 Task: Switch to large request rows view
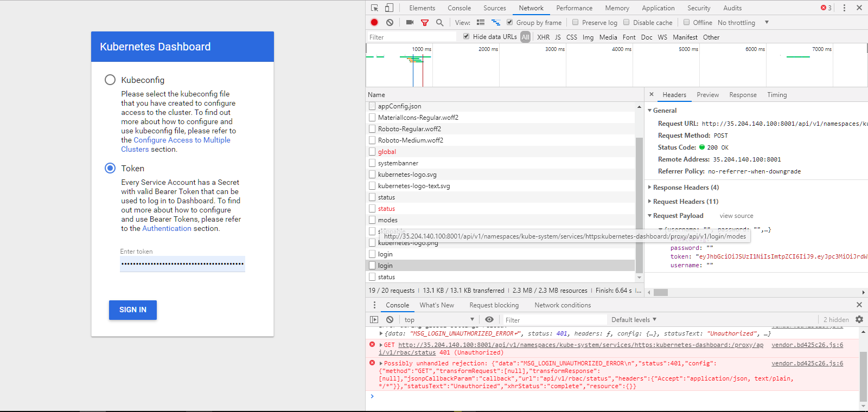[x=481, y=22]
